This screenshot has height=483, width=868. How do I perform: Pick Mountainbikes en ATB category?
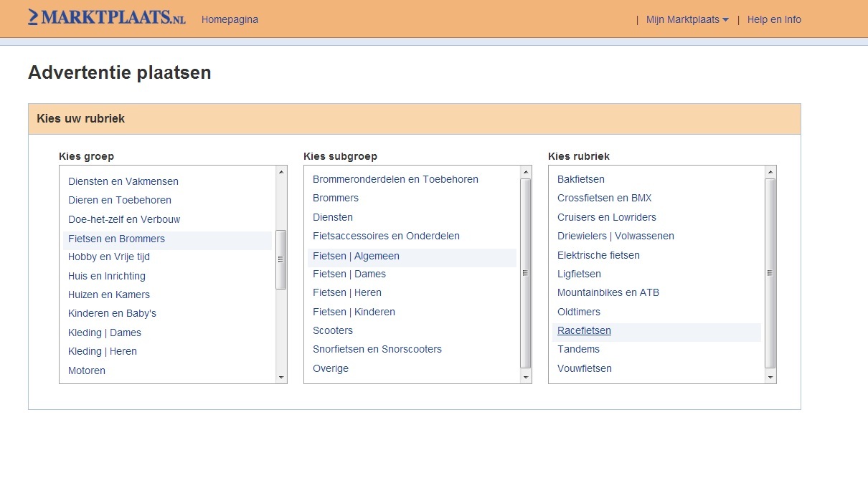tap(608, 293)
